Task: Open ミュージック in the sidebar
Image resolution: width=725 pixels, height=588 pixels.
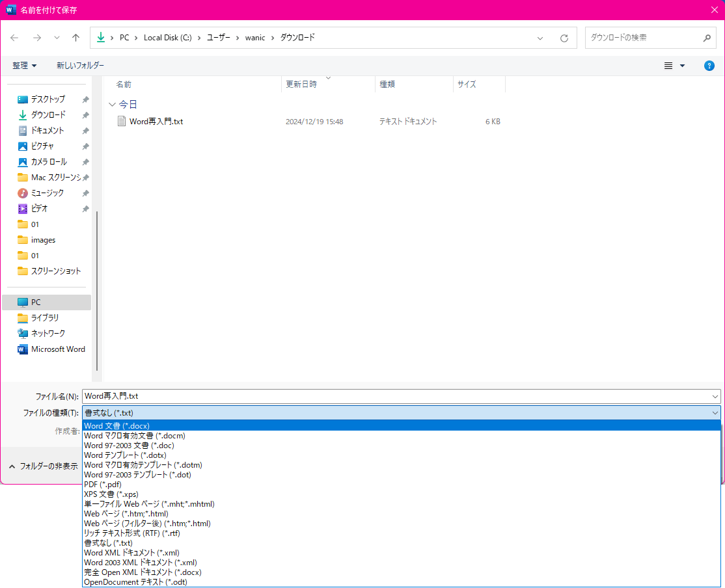Action: pos(47,193)
